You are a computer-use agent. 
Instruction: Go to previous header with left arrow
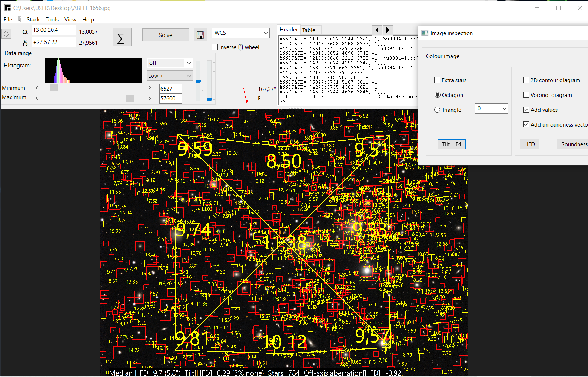tap(377, 30)
